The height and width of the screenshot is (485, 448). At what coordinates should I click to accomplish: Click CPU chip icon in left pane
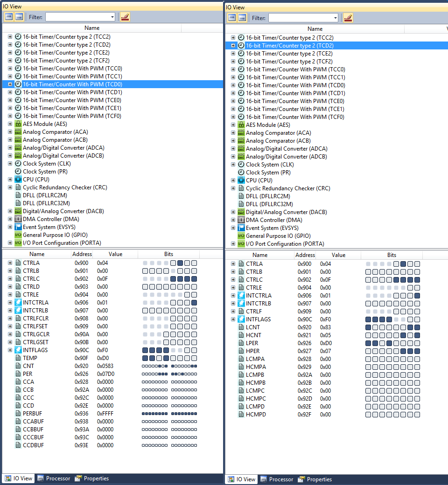click(18, 180)
